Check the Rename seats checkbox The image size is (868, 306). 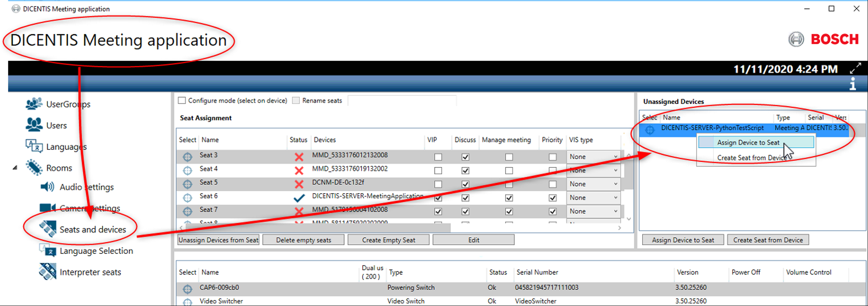click(296, 100)
